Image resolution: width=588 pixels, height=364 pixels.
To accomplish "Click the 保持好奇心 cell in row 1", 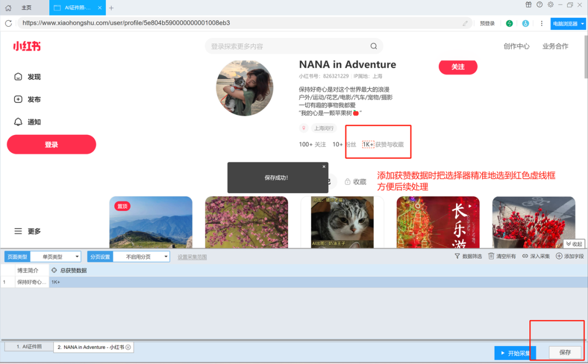I will click(32, 282).
